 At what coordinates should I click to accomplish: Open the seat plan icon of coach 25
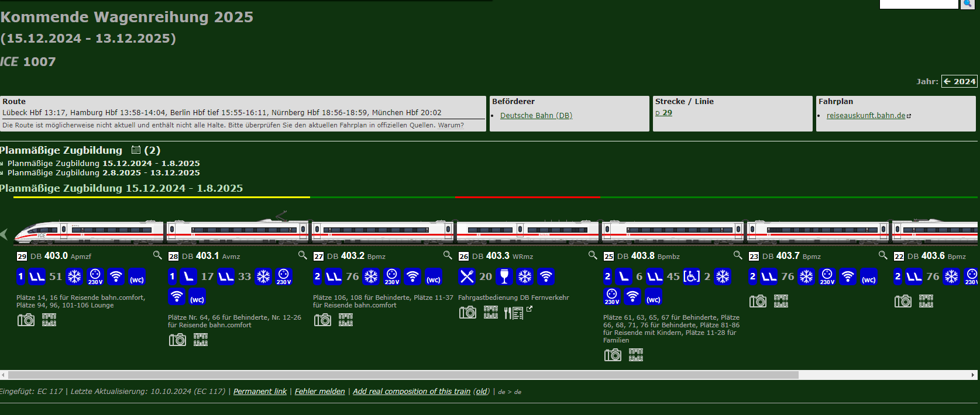[636, 355]
